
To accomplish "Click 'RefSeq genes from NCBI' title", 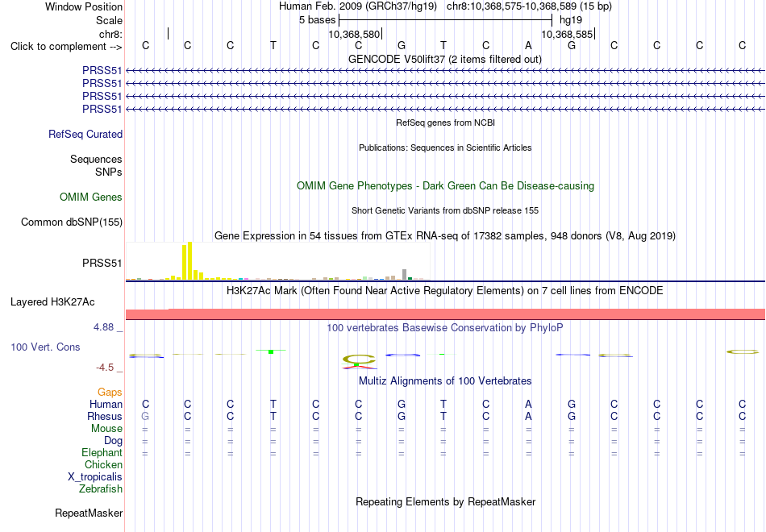I will tap(445, 123).
